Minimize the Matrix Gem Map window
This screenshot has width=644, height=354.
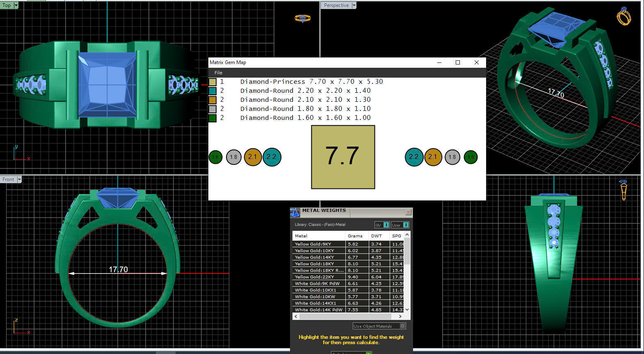click(x=439, y=62)
